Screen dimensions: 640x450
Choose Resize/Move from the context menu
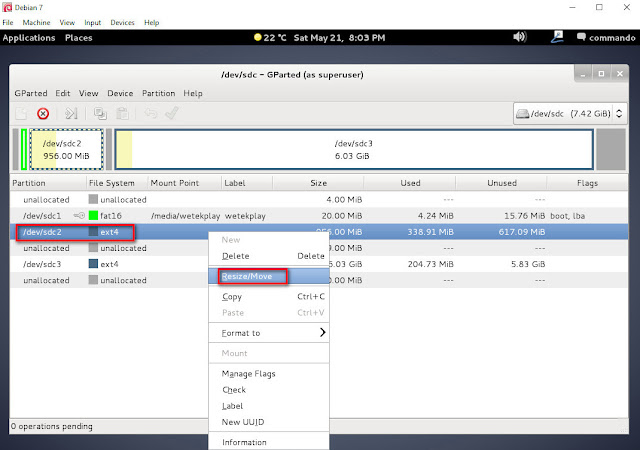coord(269,276)
